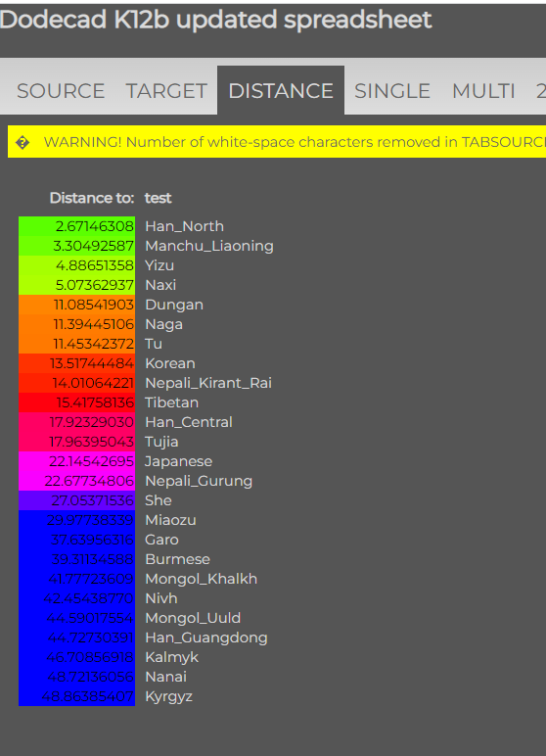
Task: Select the She population label
Action: coord(159,500)
